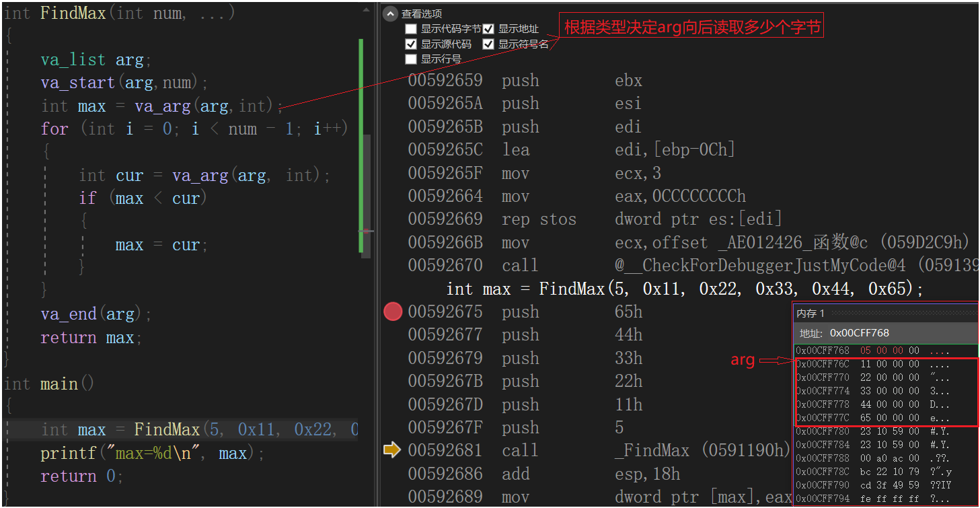This screenshot has width=980, height=508.
Task: Select disassembly line 0059266B mov ecx,offset
Action: [x=690, y=242]
